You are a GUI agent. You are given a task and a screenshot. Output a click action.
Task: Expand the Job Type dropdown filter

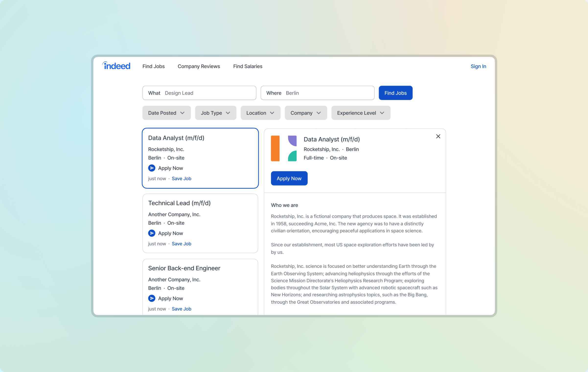click(x=215, y=113)
